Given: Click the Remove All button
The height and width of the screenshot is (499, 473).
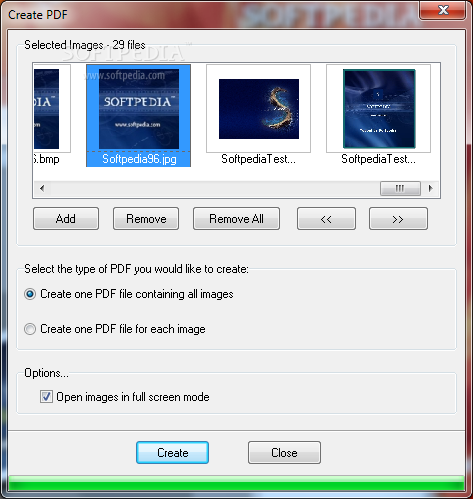Looking at the screenshot, I should (x=236, y=219).
